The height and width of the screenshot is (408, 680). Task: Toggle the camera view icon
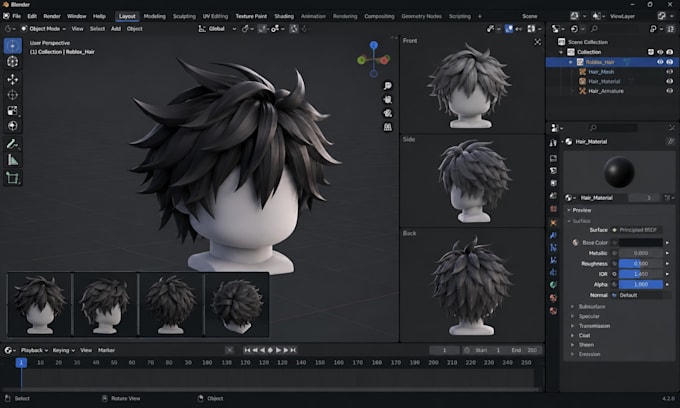tap(387, 113)
